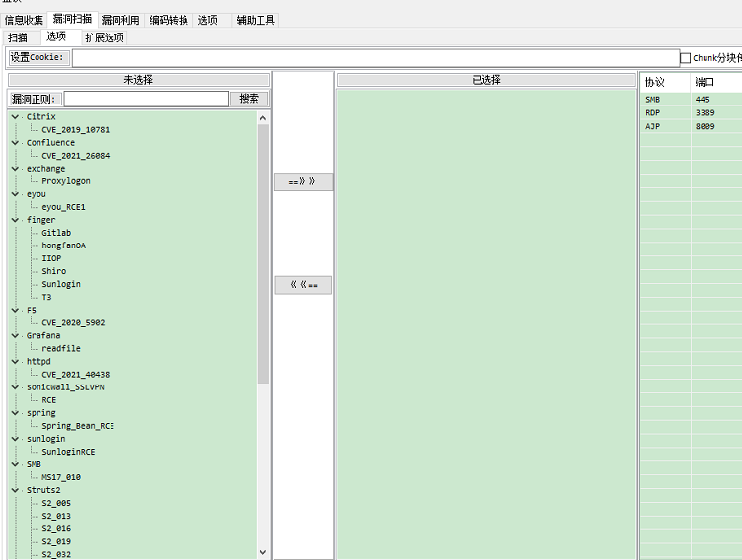Select the SunloginRCE item
Screen dimensions: 742x560
[x=68, y=452]
